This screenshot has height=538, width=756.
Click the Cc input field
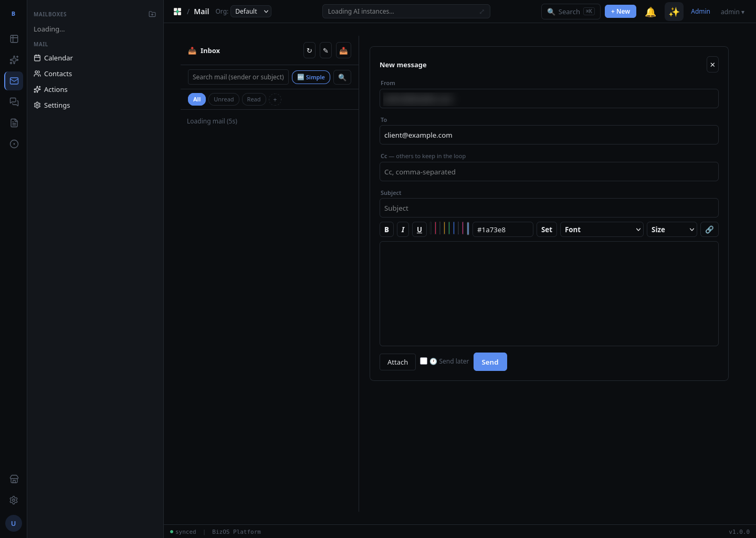(x=549, y=172)
